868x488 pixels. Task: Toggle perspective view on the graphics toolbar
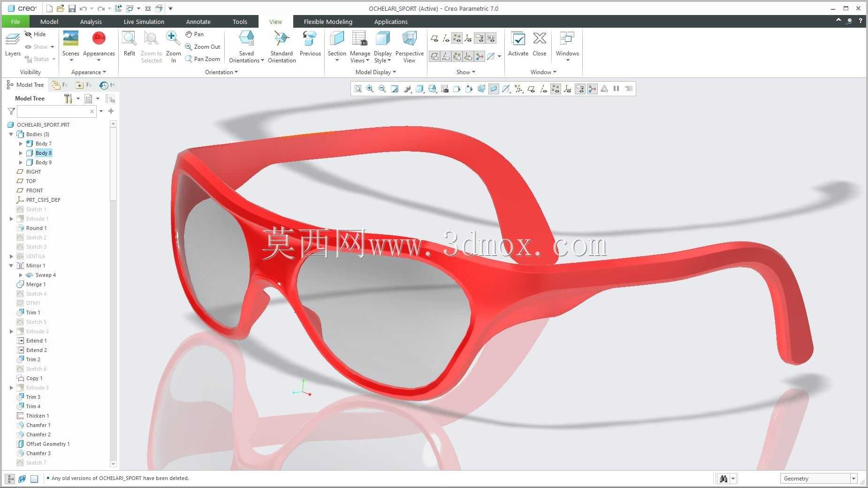tap(481, 89)
